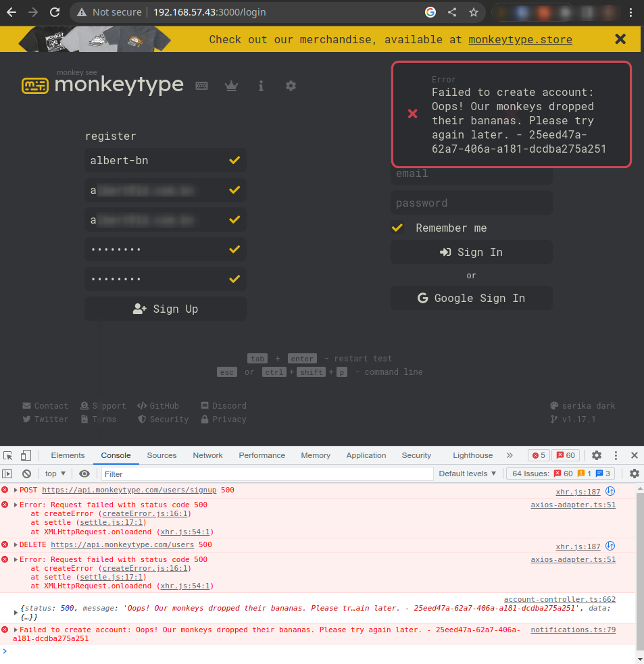Open the Discord link
The height and width of the screenshot is (664, 644).
coord(224,406)
